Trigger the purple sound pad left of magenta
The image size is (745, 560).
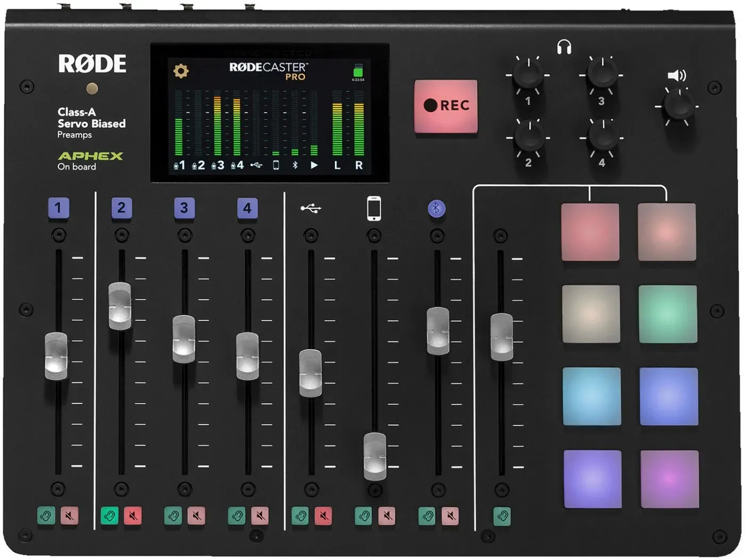(x=593, y=479)
